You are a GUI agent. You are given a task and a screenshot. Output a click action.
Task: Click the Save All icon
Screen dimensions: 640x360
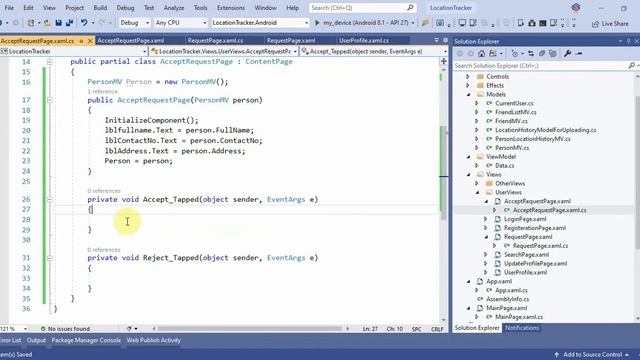point(69,23)
